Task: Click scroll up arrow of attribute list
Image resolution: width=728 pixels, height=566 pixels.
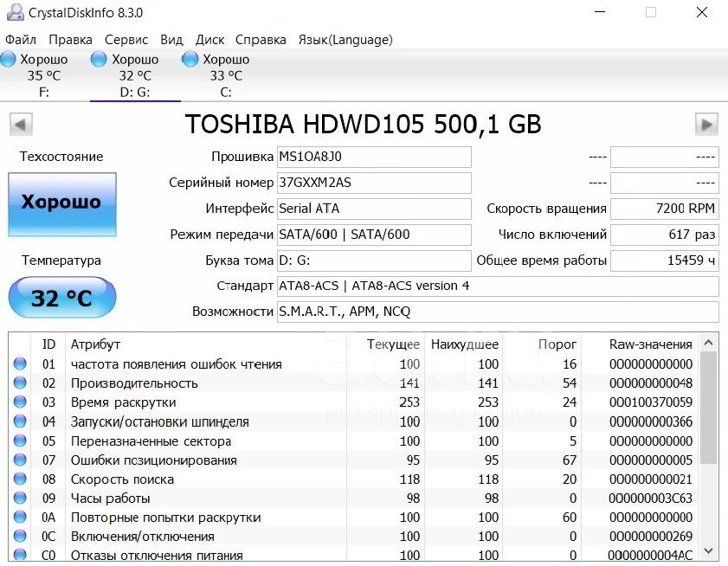Action: (x=708, y=343)
